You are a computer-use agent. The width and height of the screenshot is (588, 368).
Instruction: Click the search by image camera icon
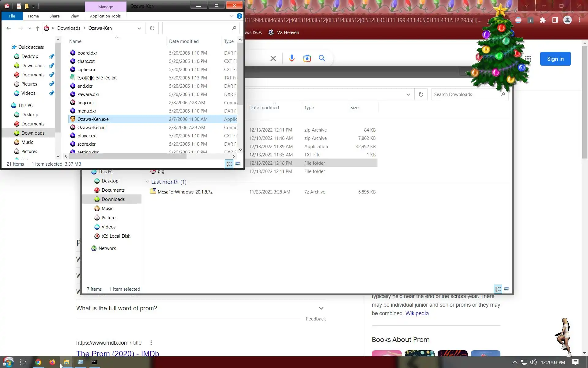pyautogui.click(x=307, y=58)
